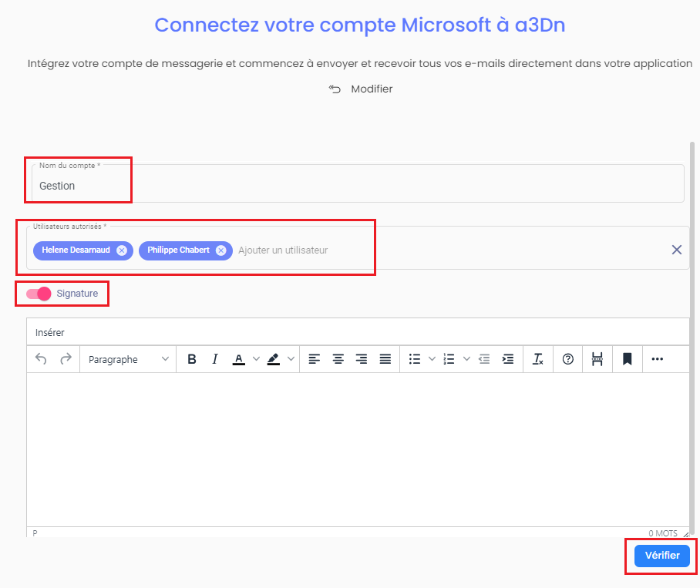The width and height of the screenshot is (700, 588).
Task: Insert a numbered list
Action: (x=449, y=359)
